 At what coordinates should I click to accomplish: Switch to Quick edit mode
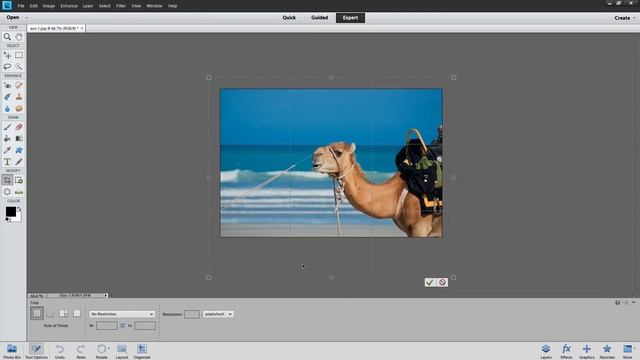(x=289, y=18)
